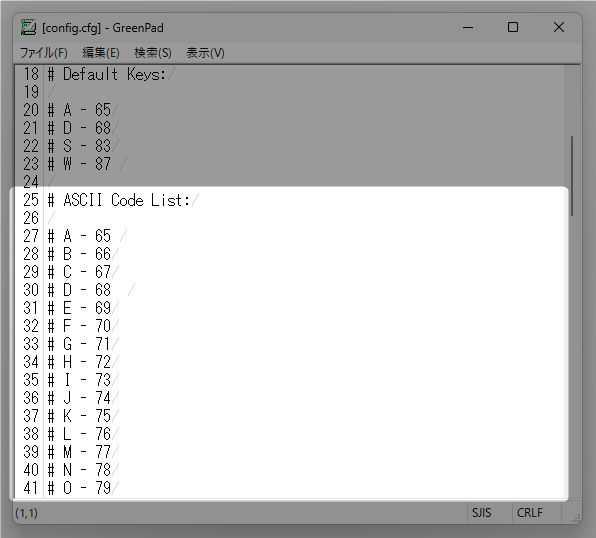Click line number 41 in the gutter
The image size is (596, 538).
pos(31,488)
